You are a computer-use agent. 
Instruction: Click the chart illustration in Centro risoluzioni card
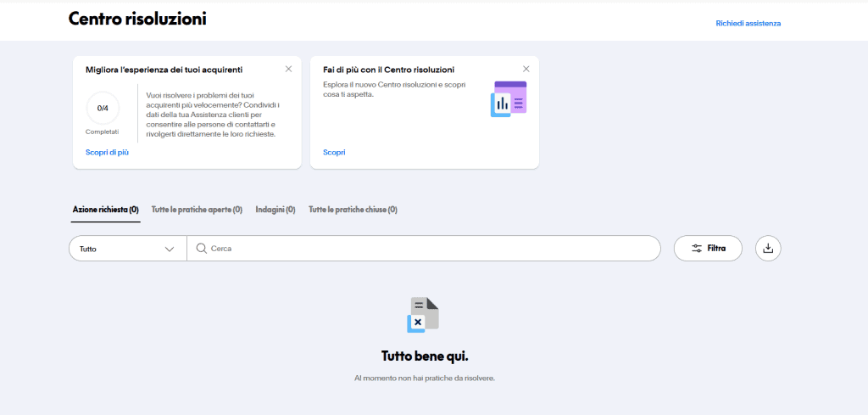click(509, 99)
